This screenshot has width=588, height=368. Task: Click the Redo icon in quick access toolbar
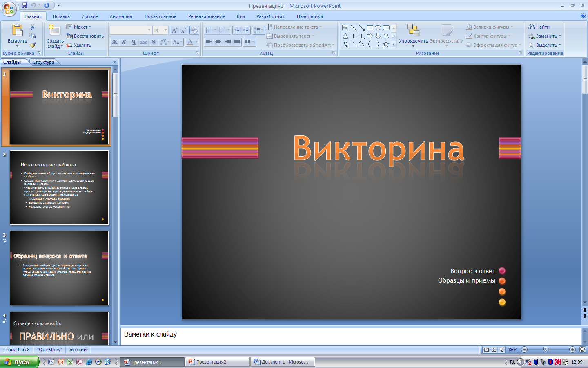pos(47,5)
